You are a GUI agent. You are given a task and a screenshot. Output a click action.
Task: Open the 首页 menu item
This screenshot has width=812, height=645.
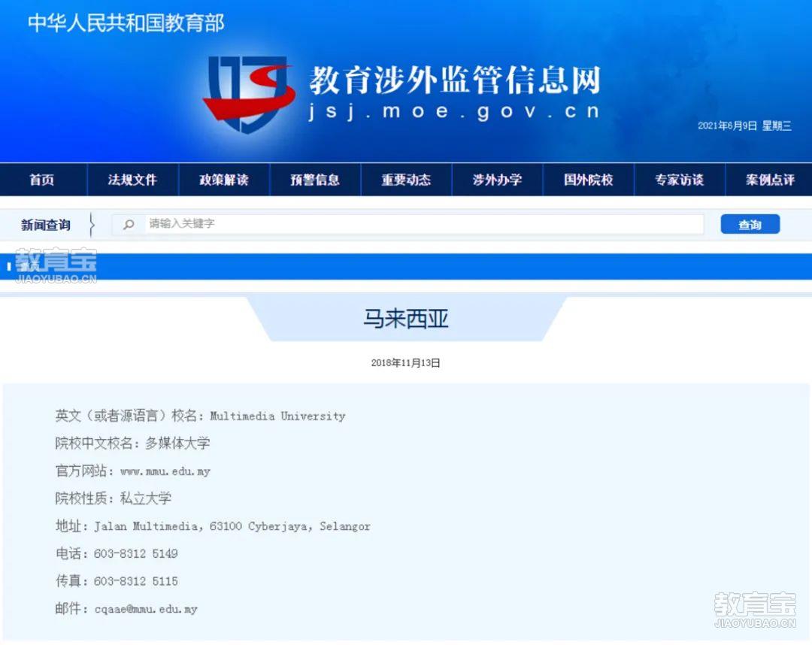[x=42, y=180]
